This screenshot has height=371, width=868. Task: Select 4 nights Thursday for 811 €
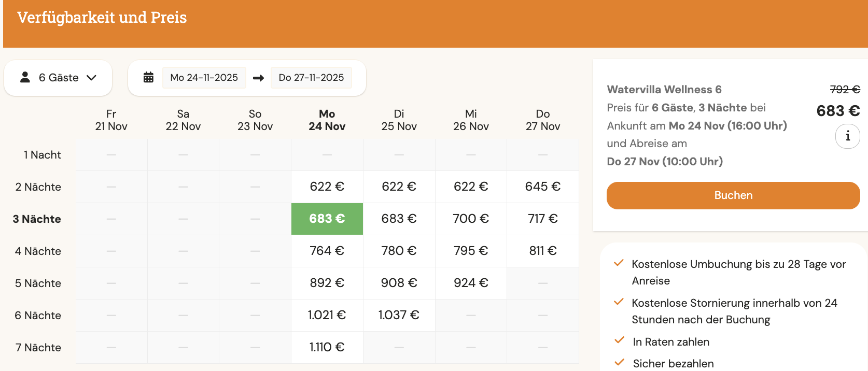tap(542, 251)
